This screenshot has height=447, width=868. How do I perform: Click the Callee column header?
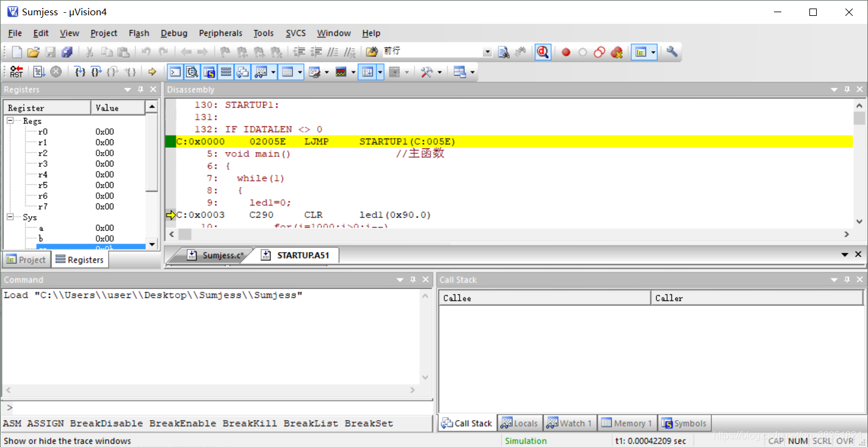(x=544, y=298)
